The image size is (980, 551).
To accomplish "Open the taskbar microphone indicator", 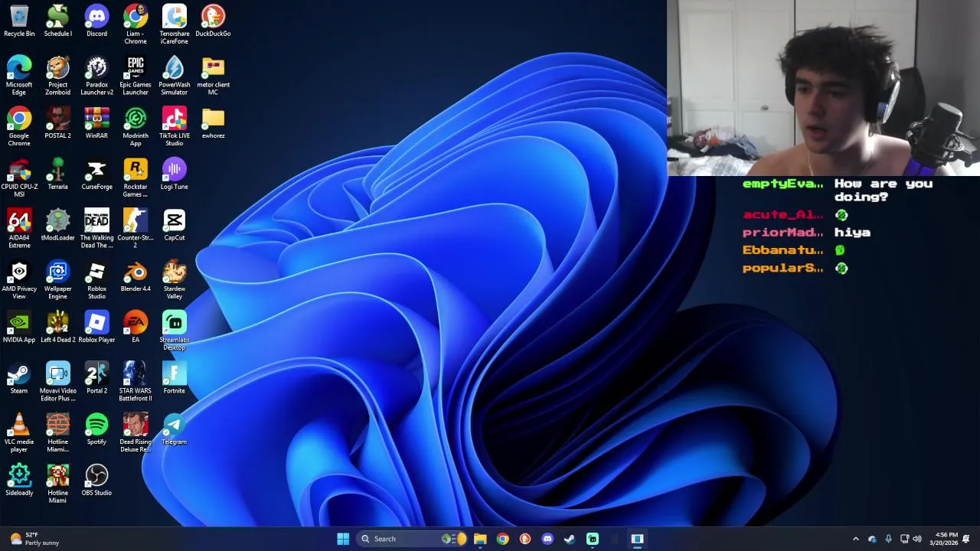I will click(x=888, y=539).
